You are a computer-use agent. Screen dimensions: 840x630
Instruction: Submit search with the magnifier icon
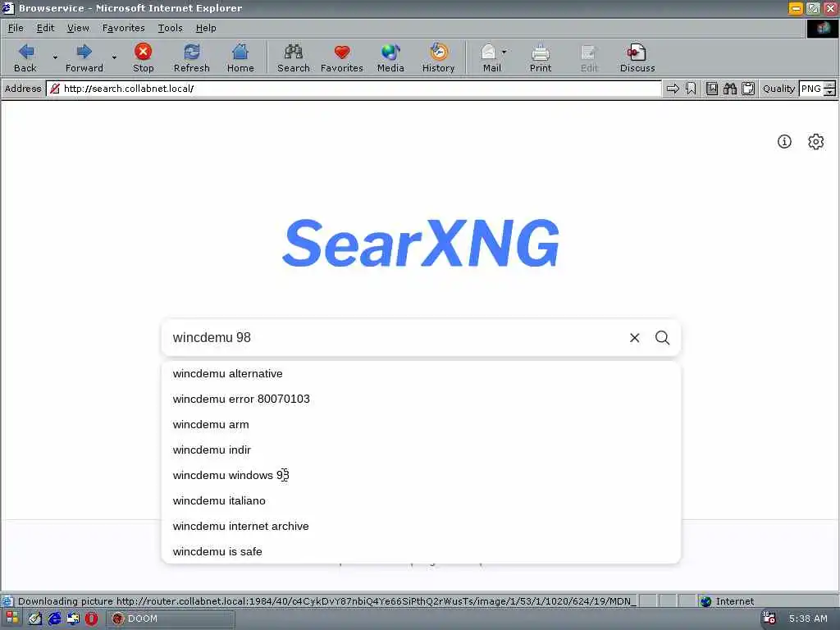663,337
